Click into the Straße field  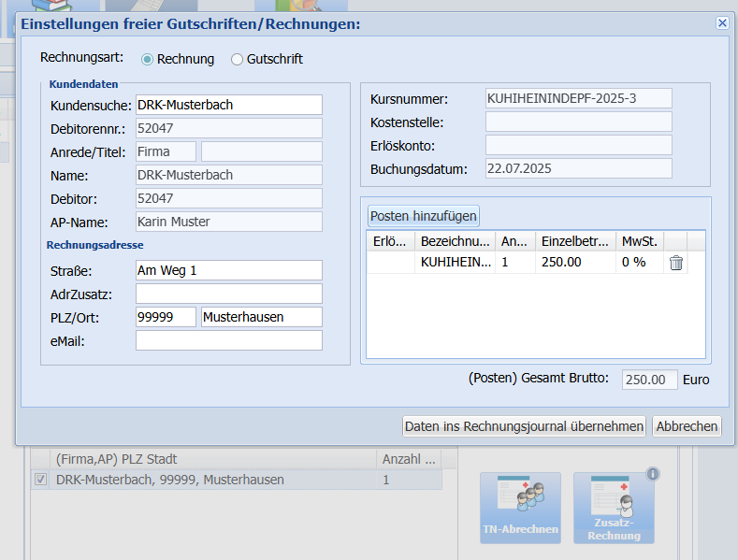pos(228,270)
